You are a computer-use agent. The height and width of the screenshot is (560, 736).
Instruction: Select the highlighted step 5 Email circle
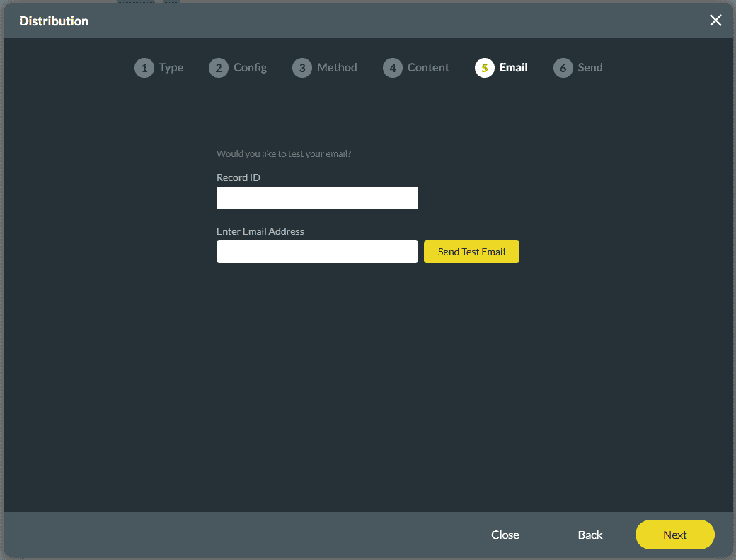pos(485,67)
